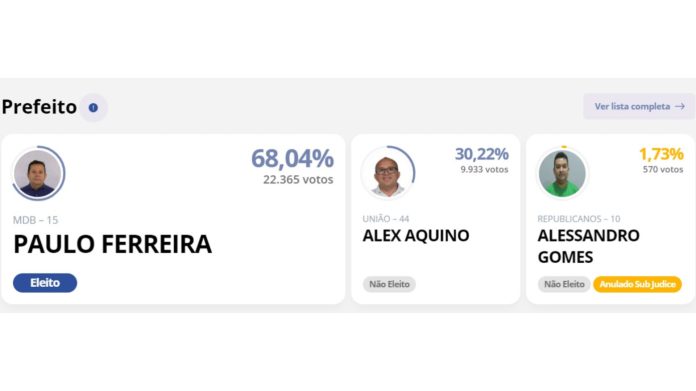Open the Ver lista completa link
Screen dimensions: 696x391
(639, 107)
